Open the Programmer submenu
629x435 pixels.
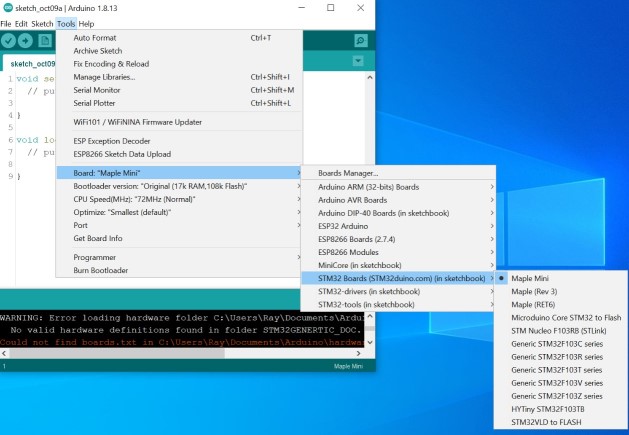click(x=179, y=257)
